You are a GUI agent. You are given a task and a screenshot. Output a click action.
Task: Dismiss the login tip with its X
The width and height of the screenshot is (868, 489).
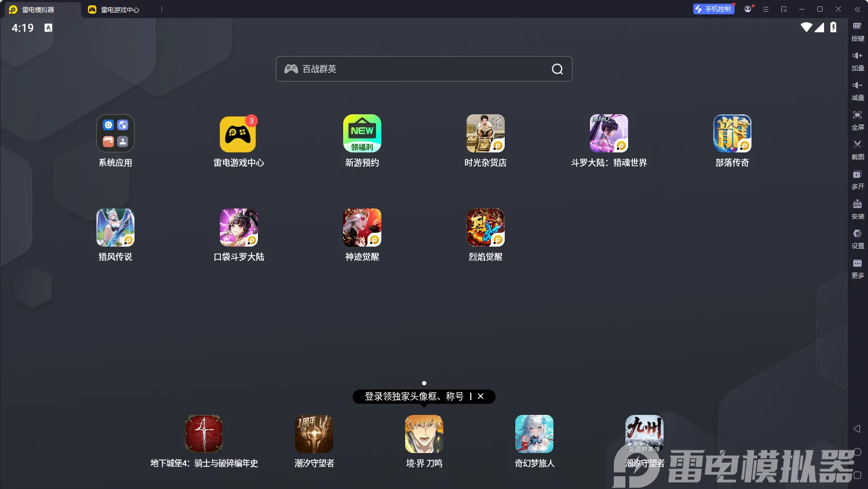coord(480,396)
